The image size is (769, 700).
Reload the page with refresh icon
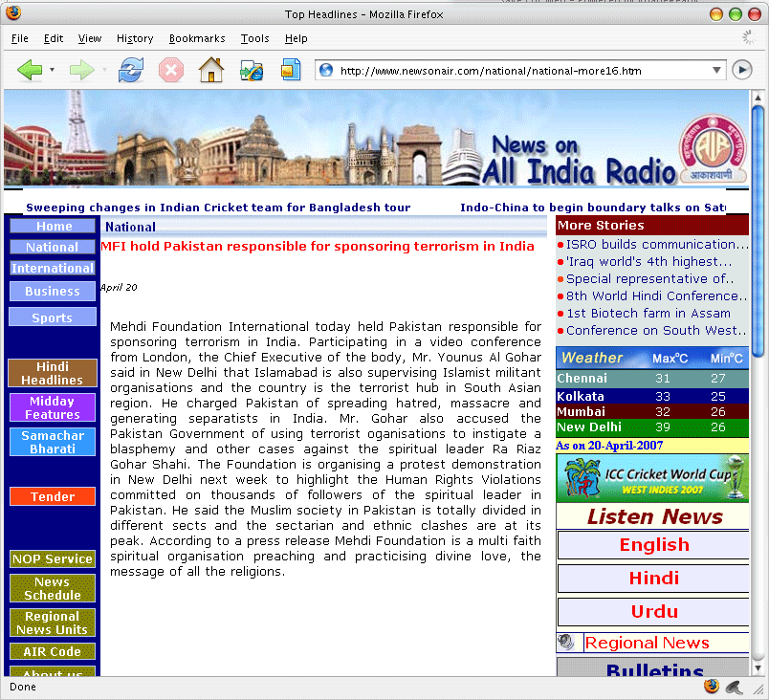point(131,70)
